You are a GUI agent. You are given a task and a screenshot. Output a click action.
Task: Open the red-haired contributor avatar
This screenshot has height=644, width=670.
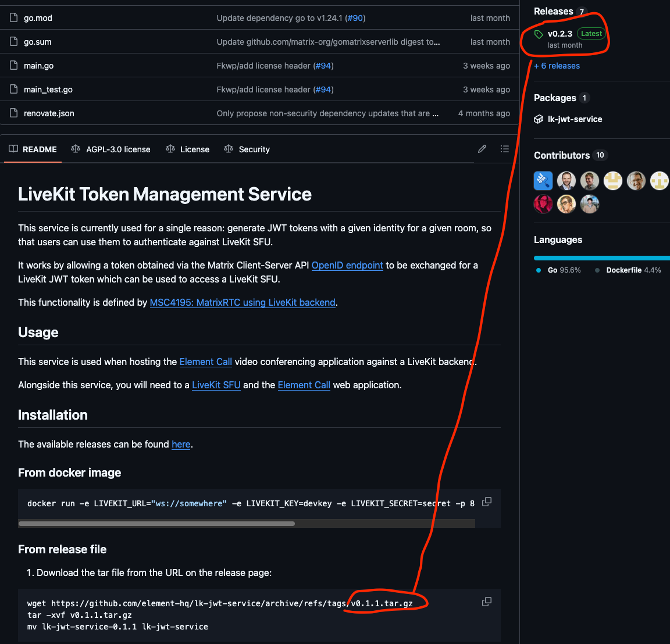tap(543, 204)
